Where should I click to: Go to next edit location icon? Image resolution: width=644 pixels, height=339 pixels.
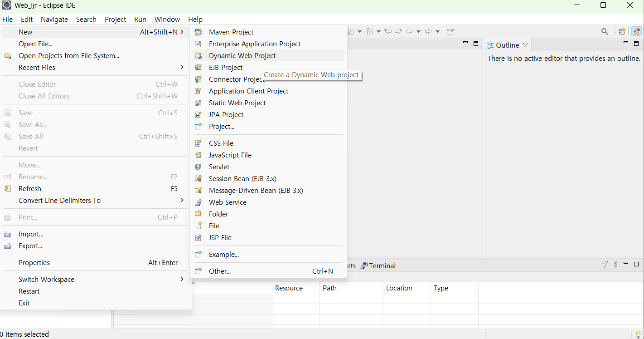coord(398,31)
